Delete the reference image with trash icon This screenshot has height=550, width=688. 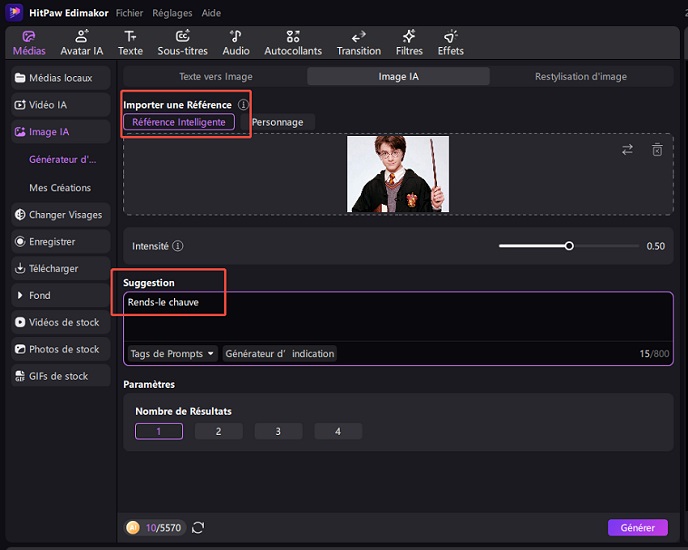click(x=657, y=150)
